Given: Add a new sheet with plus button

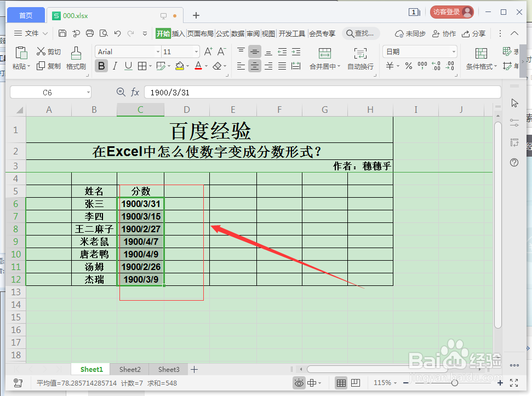Looking at the screenshot, I should pos(194,370).
